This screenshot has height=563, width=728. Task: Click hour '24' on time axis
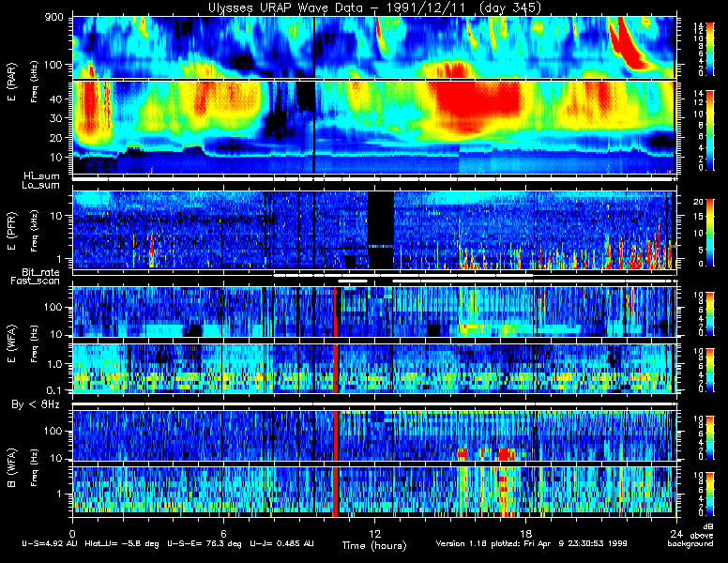click(x=676, y=534)
